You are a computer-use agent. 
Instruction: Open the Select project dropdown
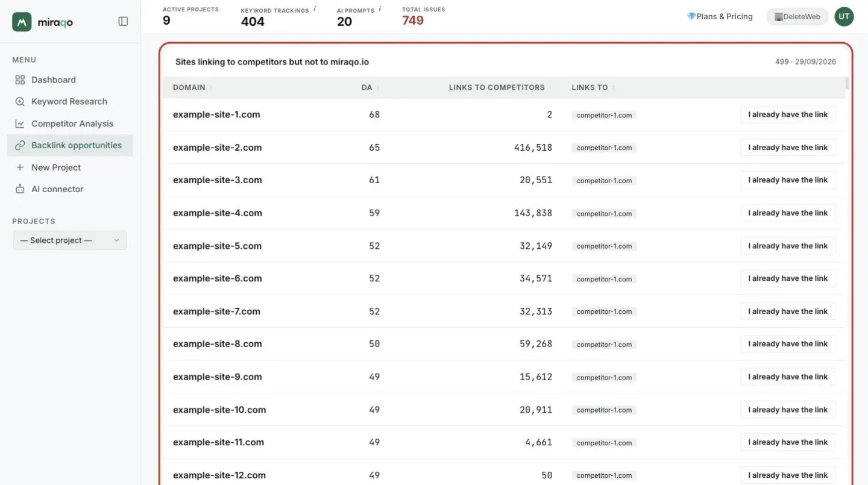[70, 240]
